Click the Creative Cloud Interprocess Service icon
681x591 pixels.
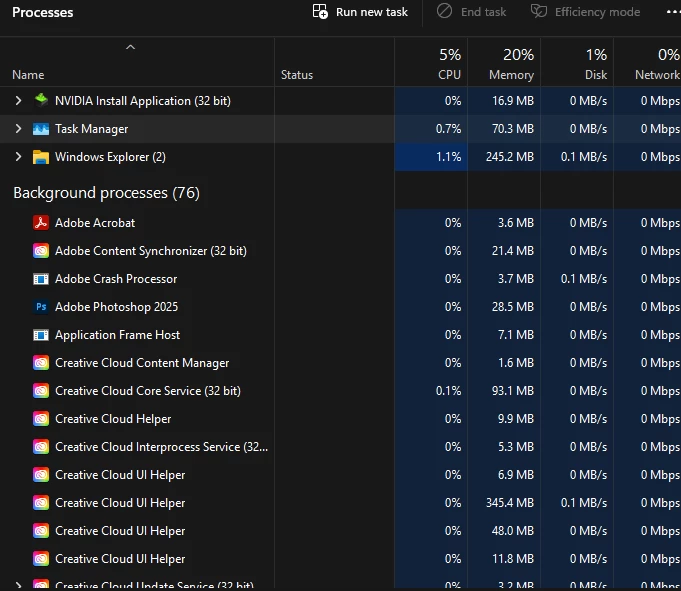click(x=41, y=447)
